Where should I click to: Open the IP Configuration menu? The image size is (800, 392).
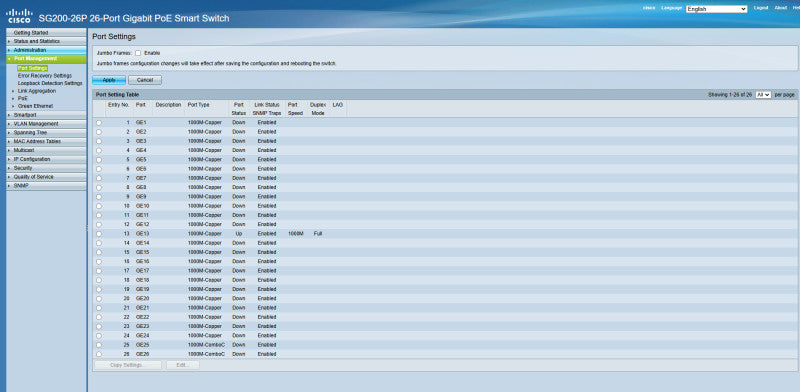(46, 159)
